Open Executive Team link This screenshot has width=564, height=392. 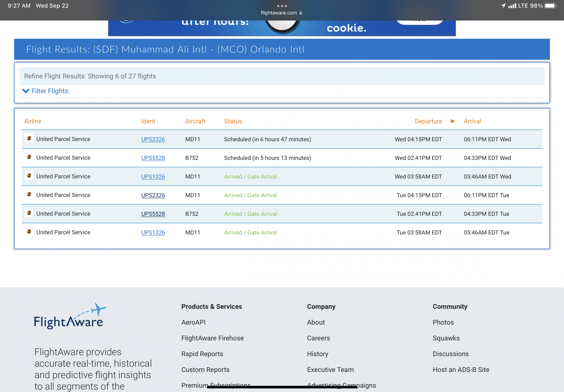(331, 370)
